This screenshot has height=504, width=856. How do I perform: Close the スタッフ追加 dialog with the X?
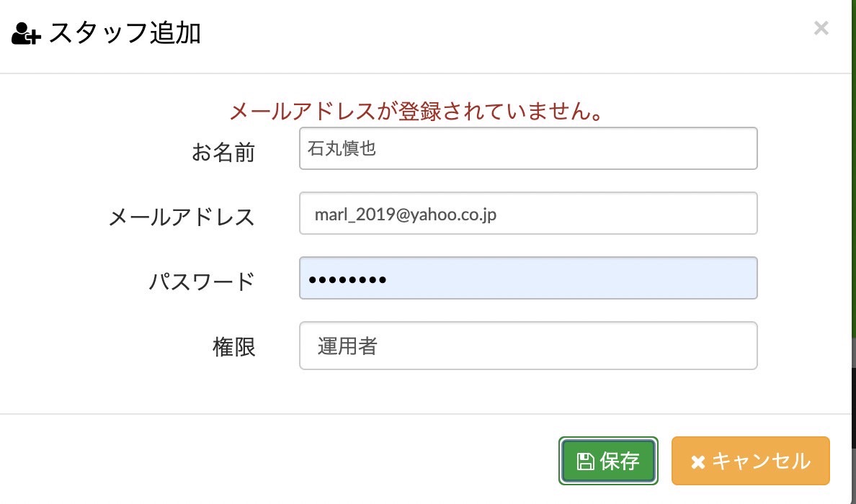[821, 28]
